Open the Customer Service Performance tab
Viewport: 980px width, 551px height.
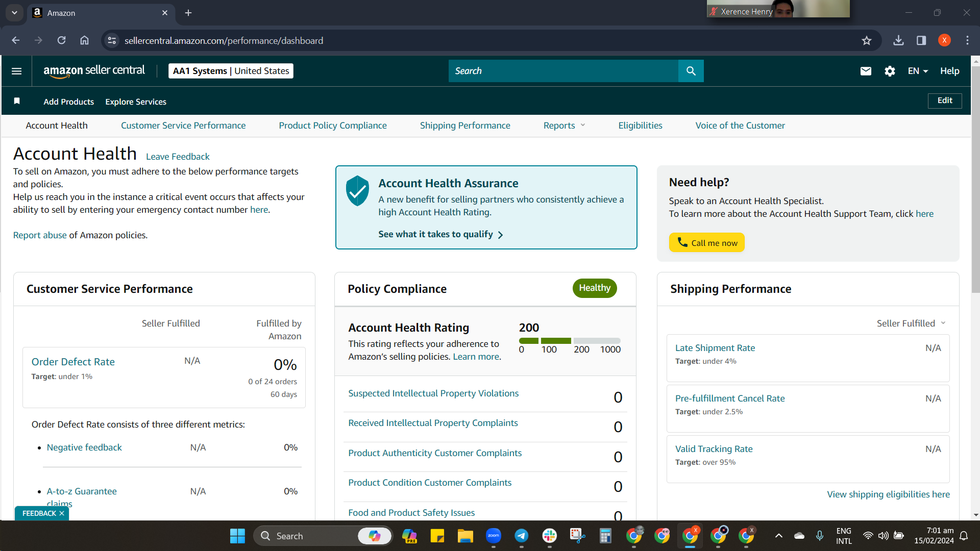click(183, 126)
